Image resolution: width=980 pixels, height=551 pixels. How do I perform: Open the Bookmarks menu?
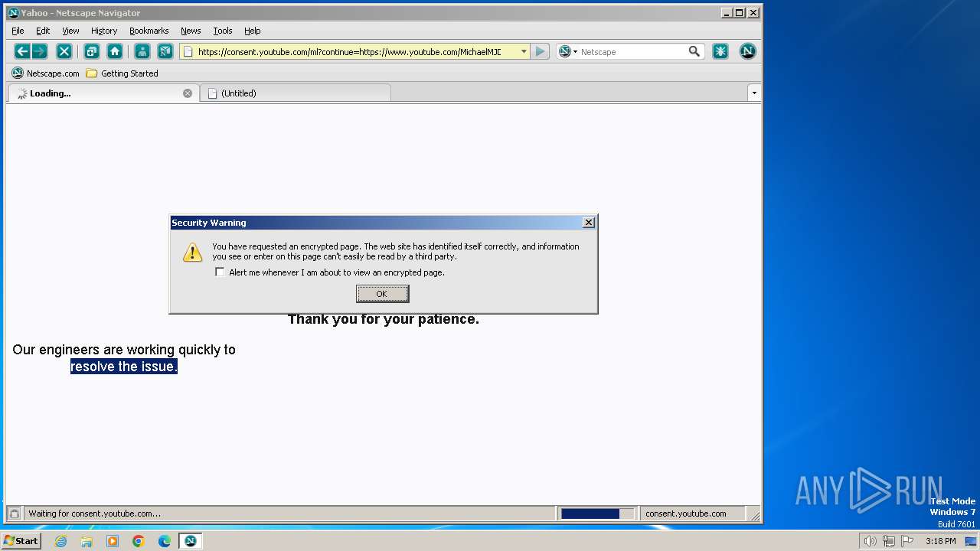pyautogui.click(x=149, y=31)
